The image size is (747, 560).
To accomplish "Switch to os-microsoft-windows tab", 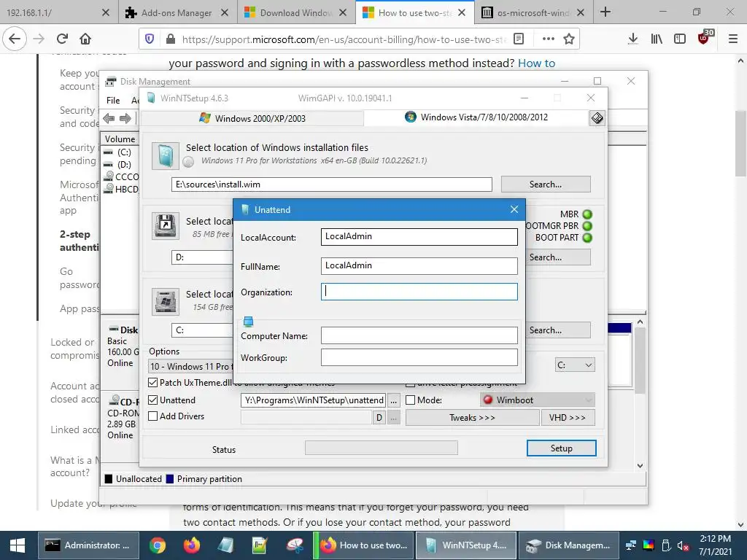I will (x=534, y=13).
